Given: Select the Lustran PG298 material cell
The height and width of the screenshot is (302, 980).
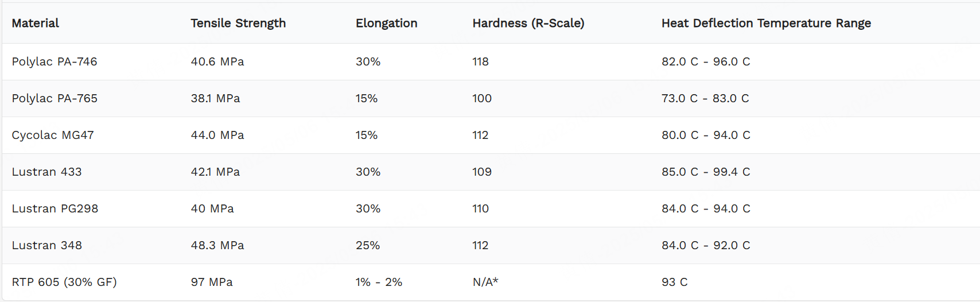Looking at the screenshot, I should pos(55,208).
